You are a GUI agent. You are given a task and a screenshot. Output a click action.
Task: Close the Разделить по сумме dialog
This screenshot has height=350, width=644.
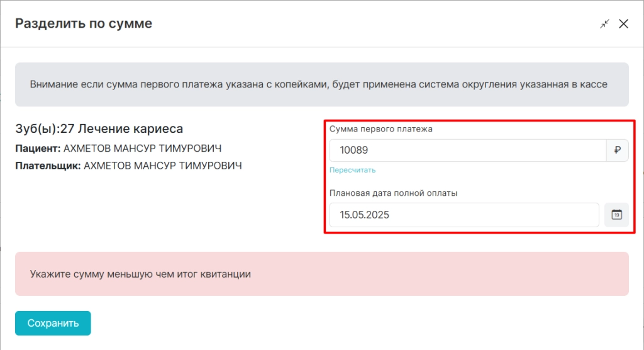[623, 24]
